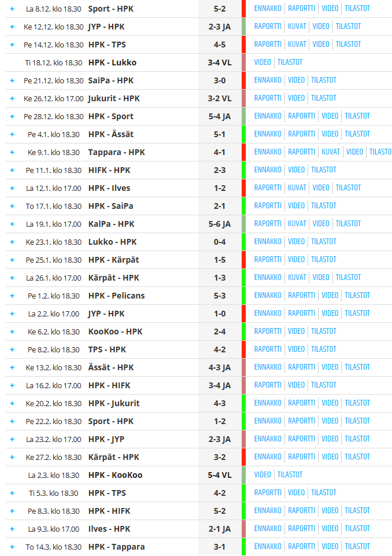Expand the HPK - Tappara 14.3. row
392x556 pixels.
(x=12, y=547)
